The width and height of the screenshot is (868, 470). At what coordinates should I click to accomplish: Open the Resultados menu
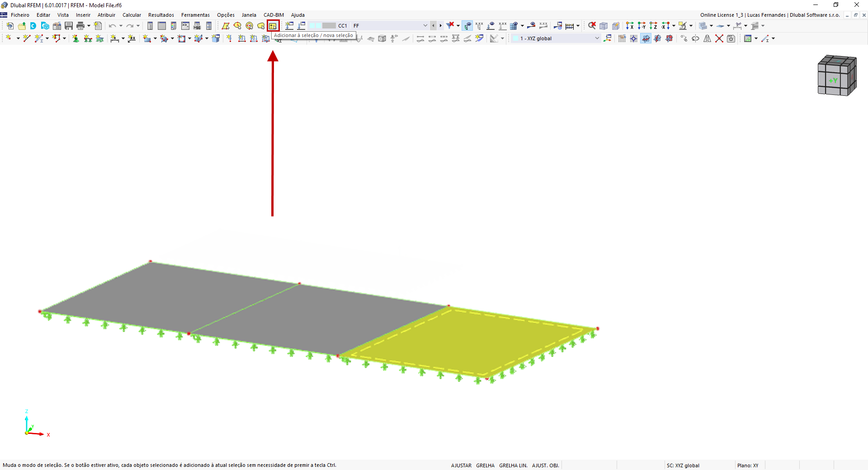click(x=161, y=15)
